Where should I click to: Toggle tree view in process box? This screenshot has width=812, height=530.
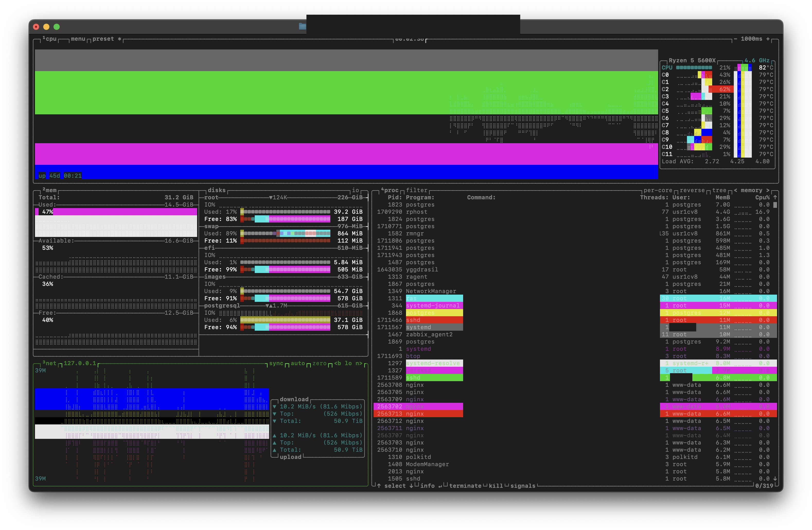point(719,190)
